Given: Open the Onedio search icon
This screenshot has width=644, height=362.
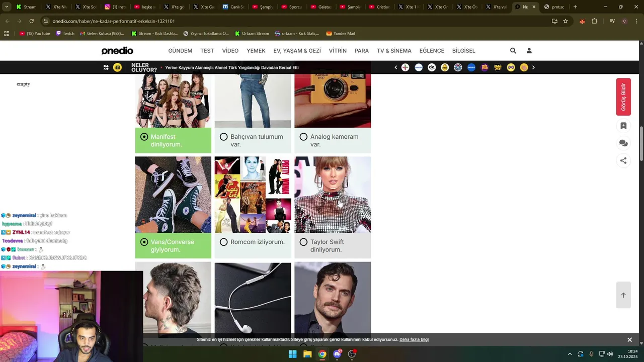Looking at the screenshot, I should tap(513, 51).
